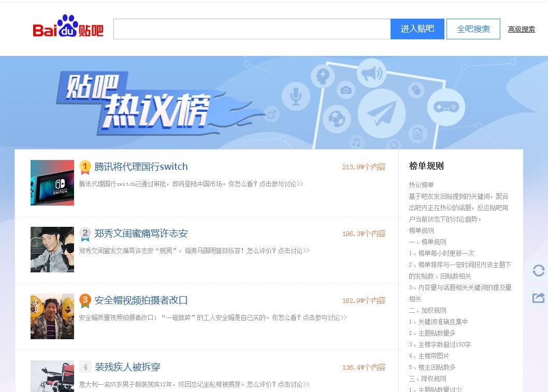Image resolution: width=548 pixels, height=392 pixels.
Task: Open topic 安全帽视频拍摄者改口
Action: point(141,300)
